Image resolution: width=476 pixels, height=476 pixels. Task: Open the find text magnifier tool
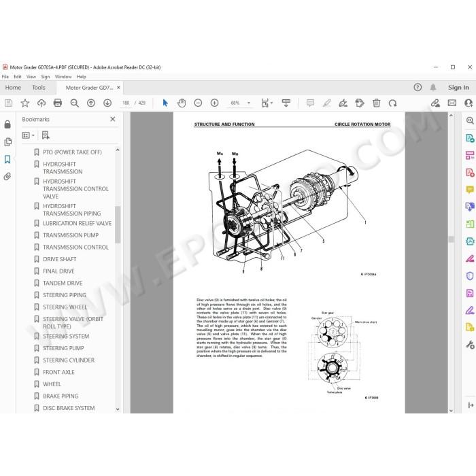74,103
